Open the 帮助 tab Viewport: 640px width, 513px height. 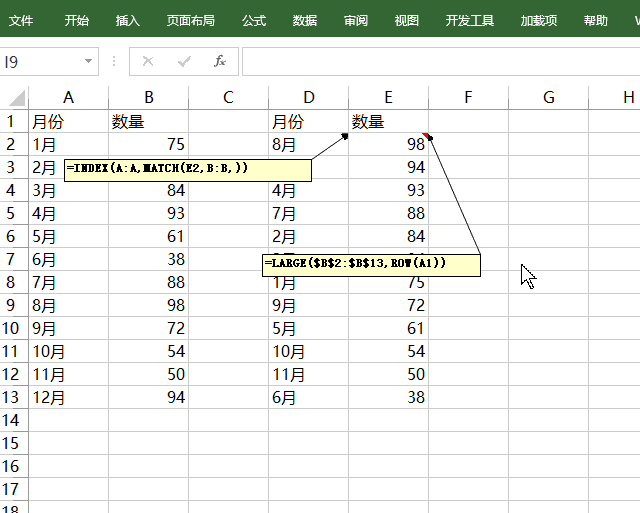click(596, 20)
